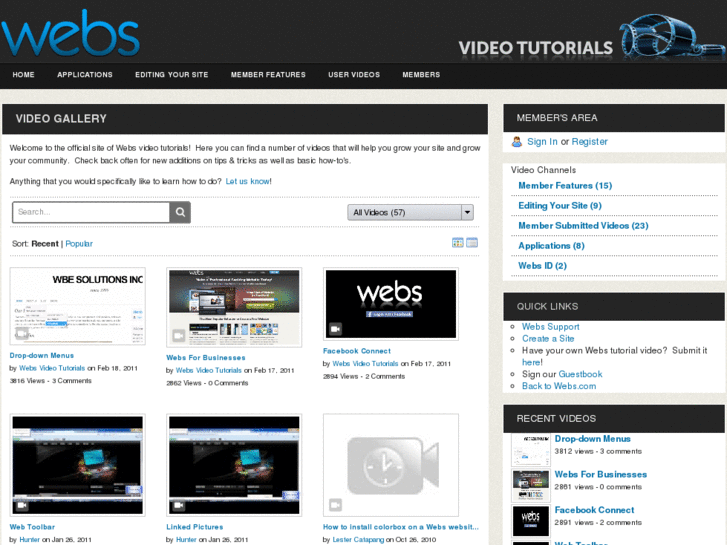This screenshot has height=545, width=727.
Task: Click camera icon on Drop-down Menus thumbnail
Action: (21, 333)
